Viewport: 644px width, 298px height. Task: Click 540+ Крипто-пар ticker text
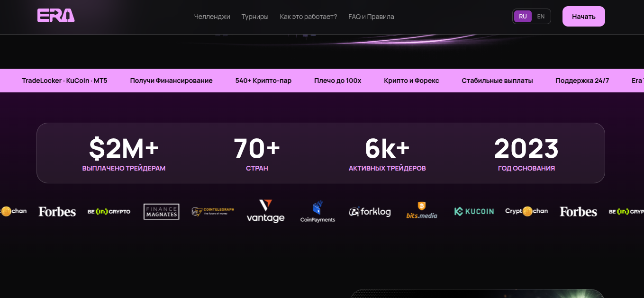click(x=263, y=81)
